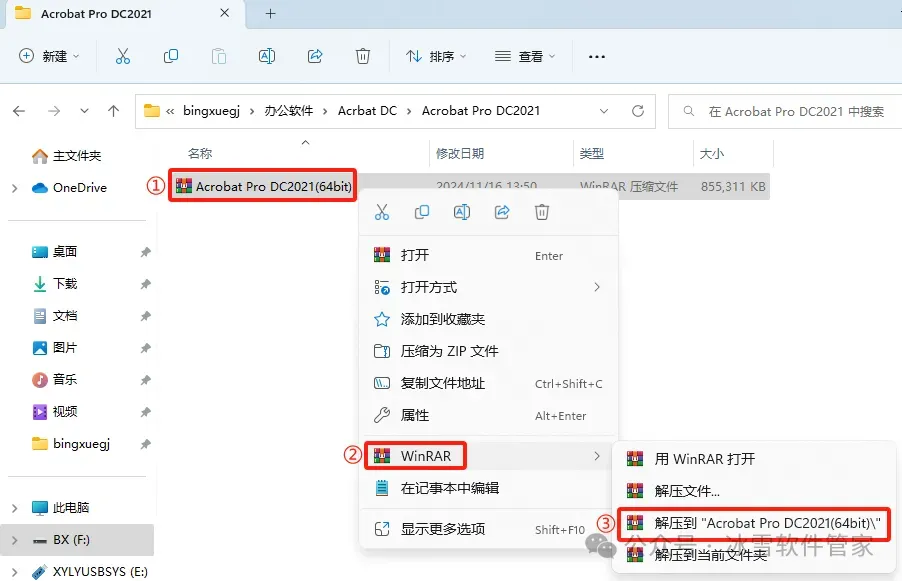Click the search box for Acrobat Pro DC2021
Screen dimensions: 902x581
(x=785, y=112)
